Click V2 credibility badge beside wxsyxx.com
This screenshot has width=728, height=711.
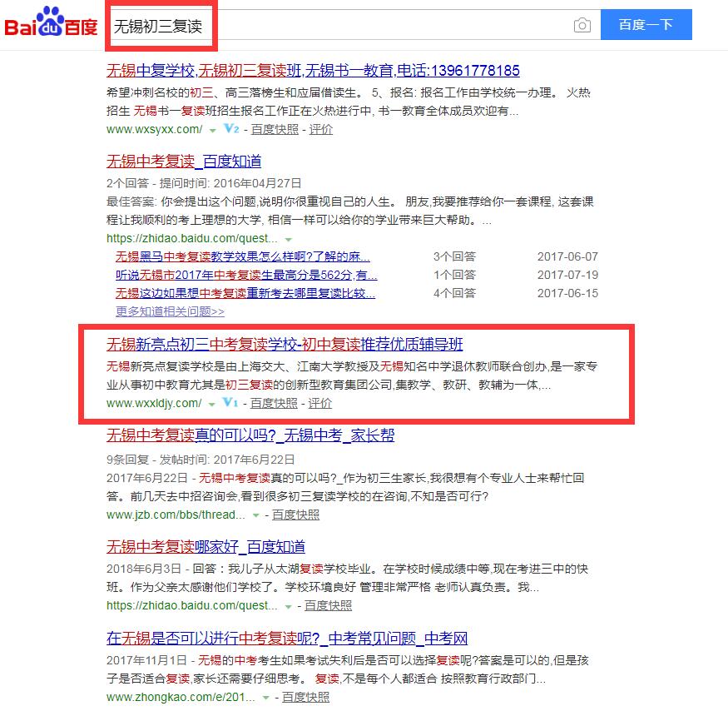231,130
